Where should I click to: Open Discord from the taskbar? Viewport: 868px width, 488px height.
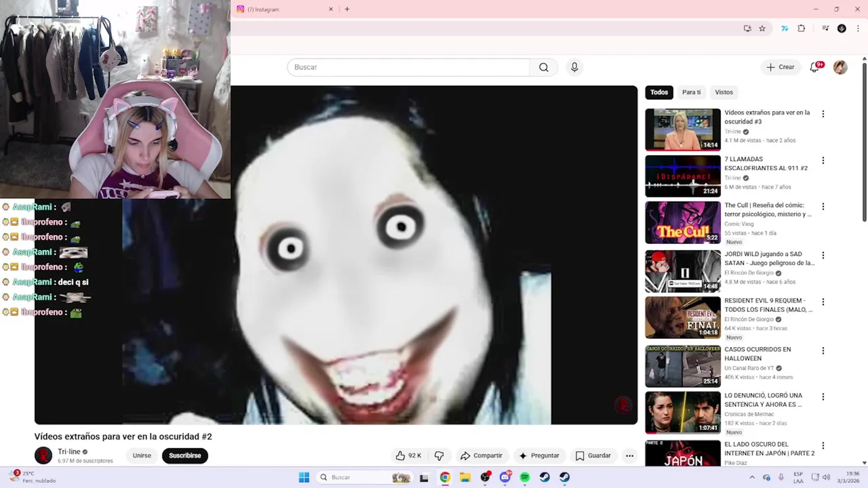coord(505,477)
